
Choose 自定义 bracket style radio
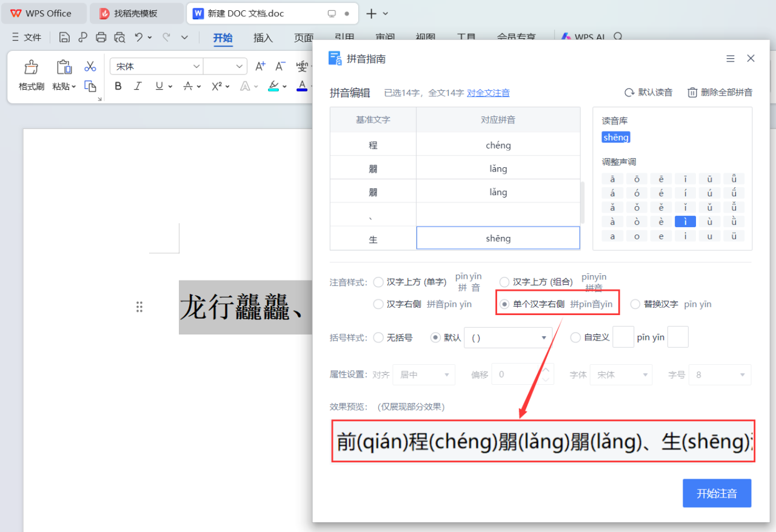click(x=576, y=337)
